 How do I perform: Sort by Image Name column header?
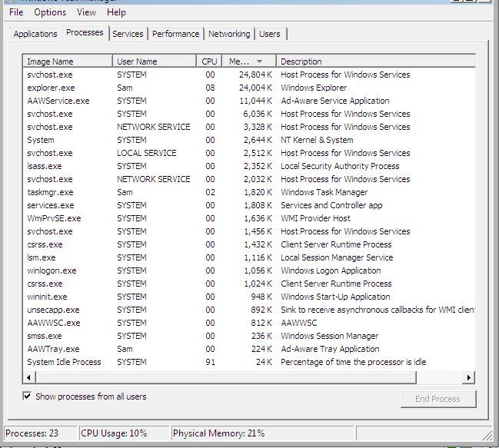pyautogui.click(x=68, y=61)
